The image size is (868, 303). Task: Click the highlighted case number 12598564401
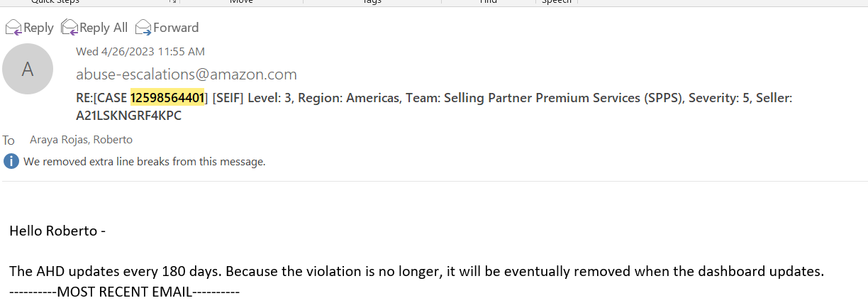pyautogui.click(x=167, y=98)
